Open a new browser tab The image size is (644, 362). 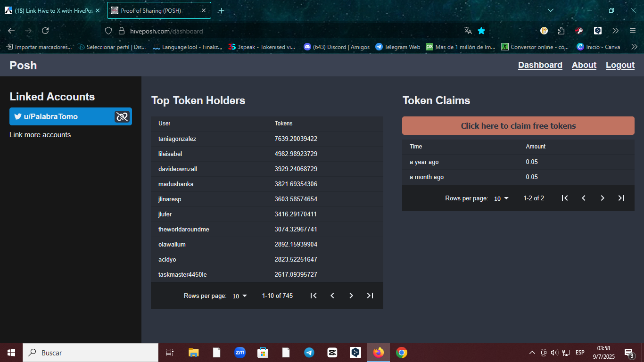[x=221, y=11]
